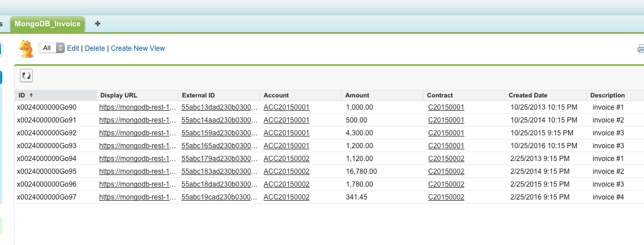Open ACC20150001 in invoice Go92 row
Screen dimensions: 644x245
(286, 133)
